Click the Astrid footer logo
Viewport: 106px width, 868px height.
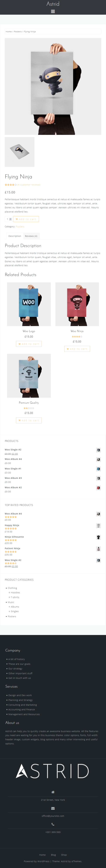point(53,771)
